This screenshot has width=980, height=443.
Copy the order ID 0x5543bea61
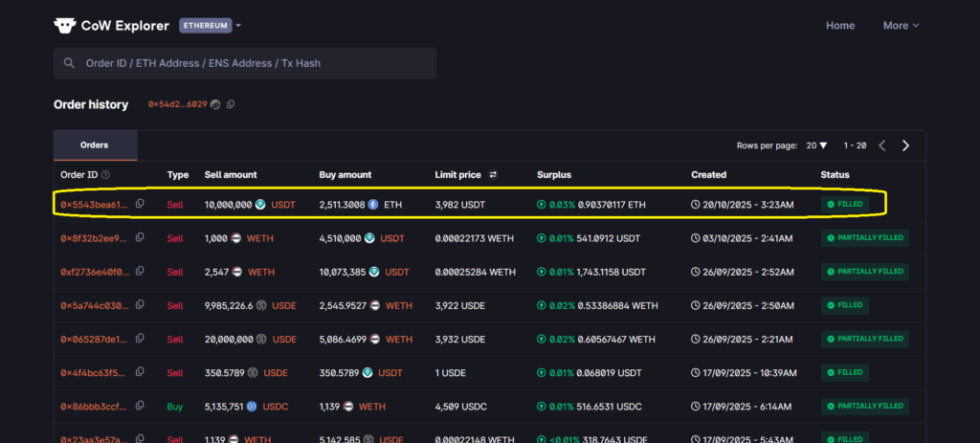140,204
